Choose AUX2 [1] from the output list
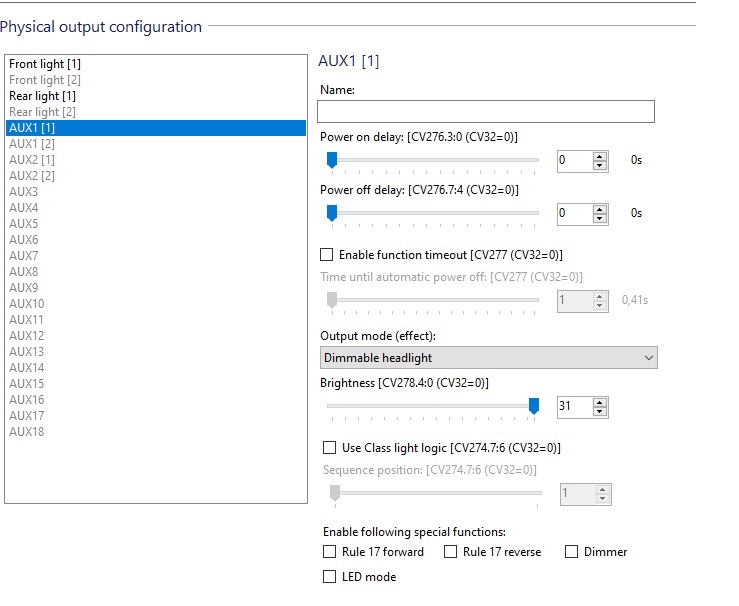Viewport: 739px width, 606px height. click(156, 160)
